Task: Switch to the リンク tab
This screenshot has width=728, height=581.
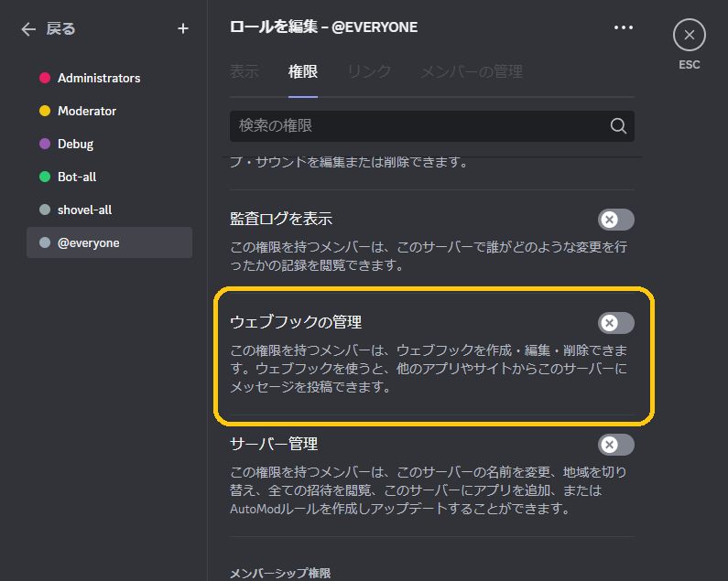Action: point(369,71)
